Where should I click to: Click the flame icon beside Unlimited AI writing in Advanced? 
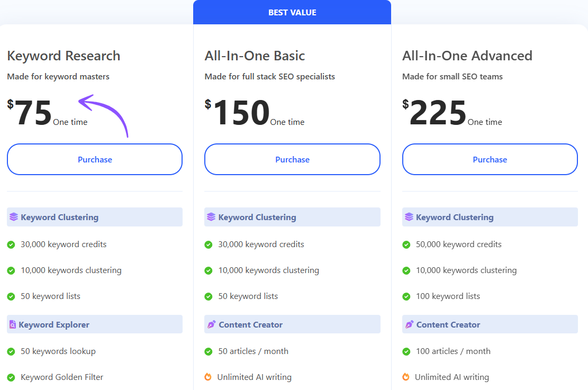pyautogui.click(x=406, y=377)
